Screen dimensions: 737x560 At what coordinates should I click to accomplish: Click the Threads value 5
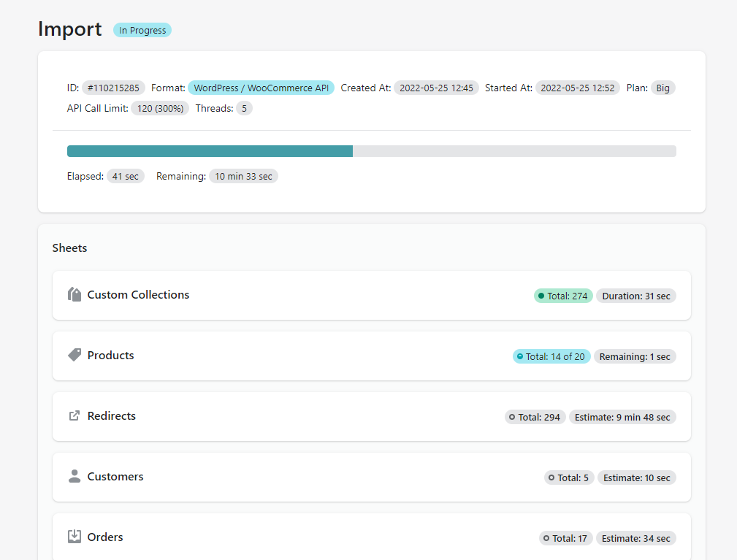[244, 109]
